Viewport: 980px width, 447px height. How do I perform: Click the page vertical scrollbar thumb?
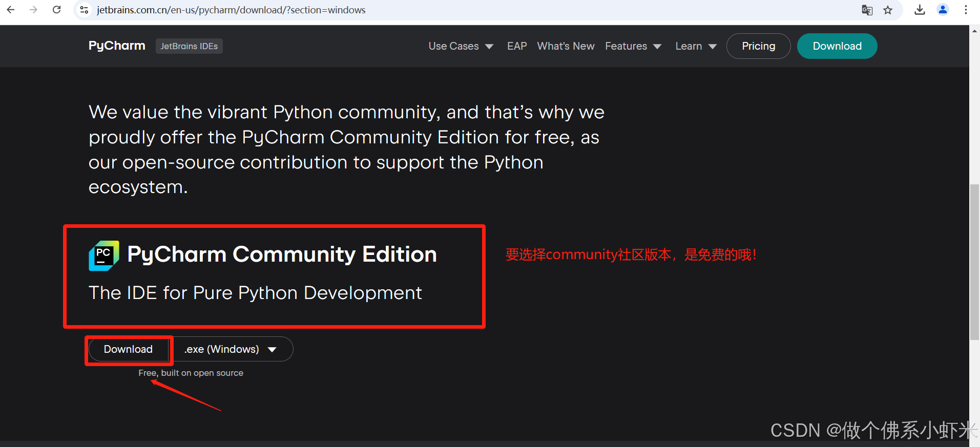(x=974, y=262)
